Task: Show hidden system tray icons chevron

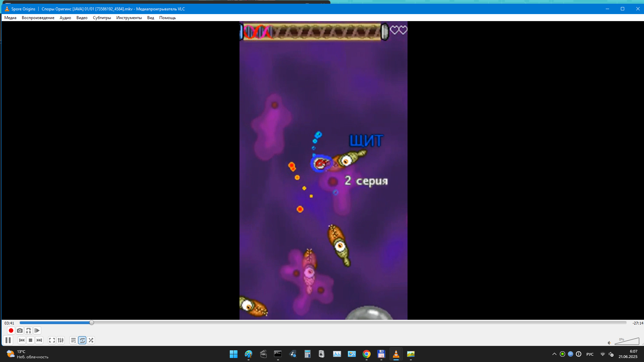Action: tap(554, 354)
